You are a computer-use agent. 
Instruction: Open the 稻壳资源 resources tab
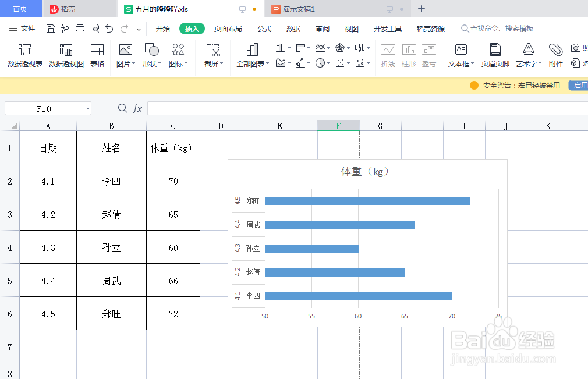[430, 29]
